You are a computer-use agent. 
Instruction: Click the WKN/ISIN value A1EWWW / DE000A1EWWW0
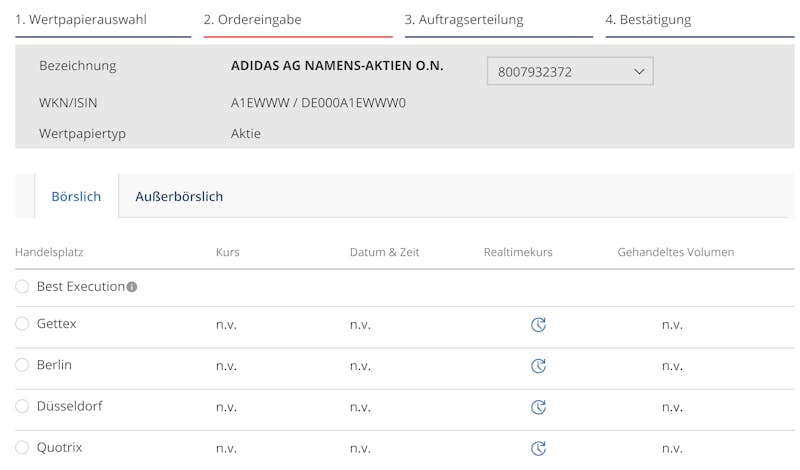[x=318, y=103]
